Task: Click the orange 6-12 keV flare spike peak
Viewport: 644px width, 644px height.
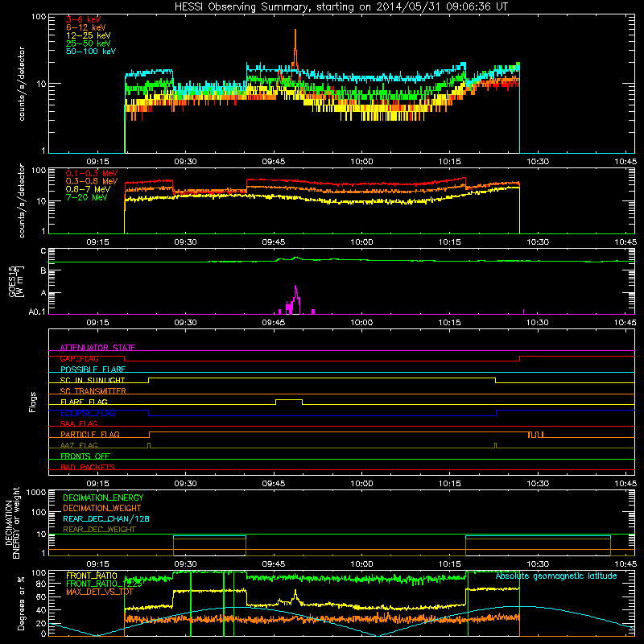Action: pos(295,31)
